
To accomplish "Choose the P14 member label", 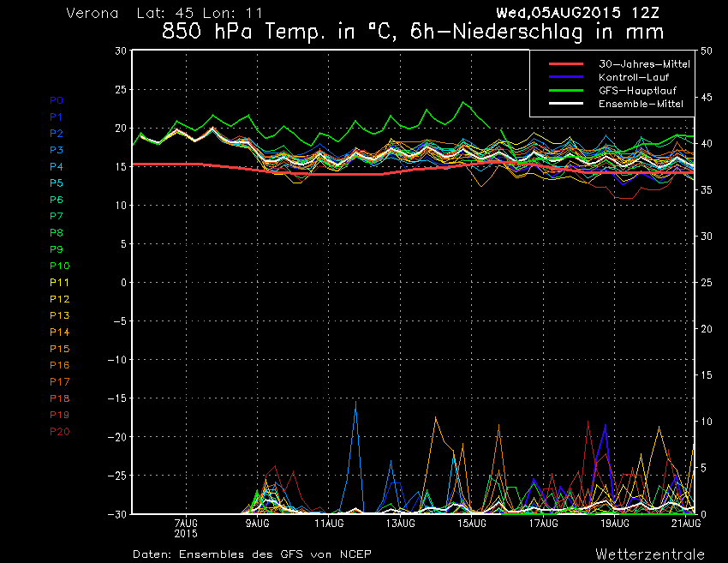I will coord(59,332).
